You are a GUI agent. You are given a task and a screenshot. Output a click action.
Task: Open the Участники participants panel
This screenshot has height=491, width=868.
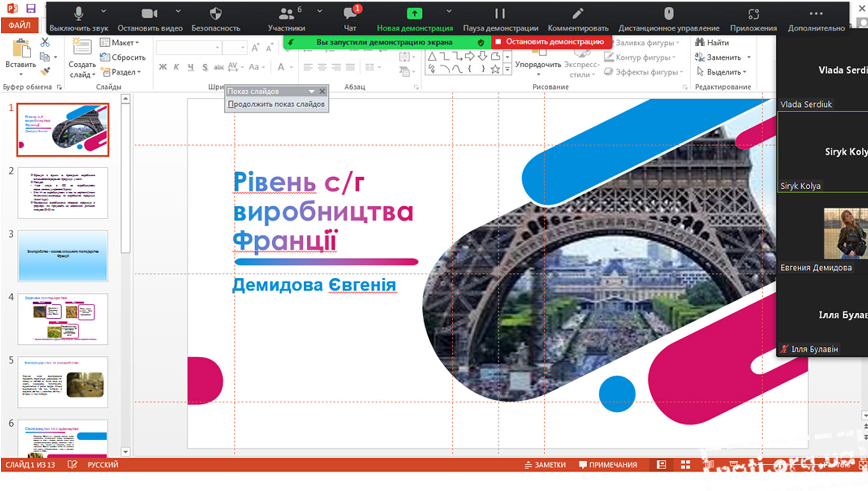[x=287, y=19]
